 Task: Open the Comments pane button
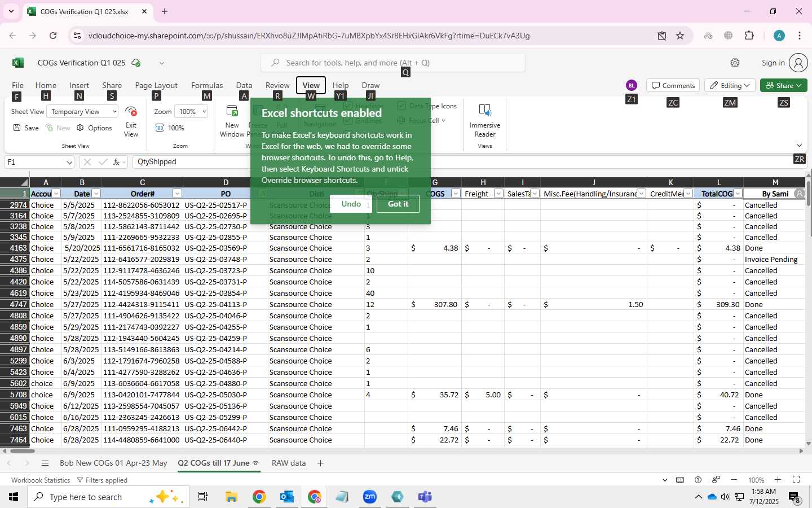point(673,85)
